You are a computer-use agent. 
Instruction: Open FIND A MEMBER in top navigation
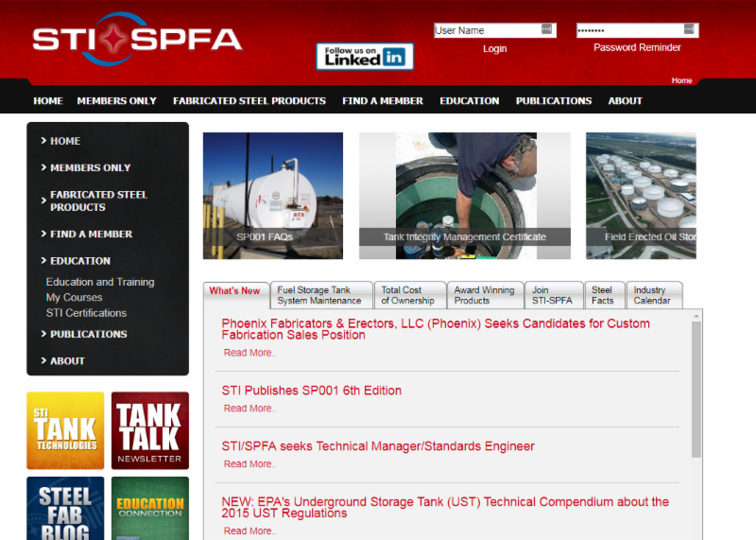[x=383, y=101]
